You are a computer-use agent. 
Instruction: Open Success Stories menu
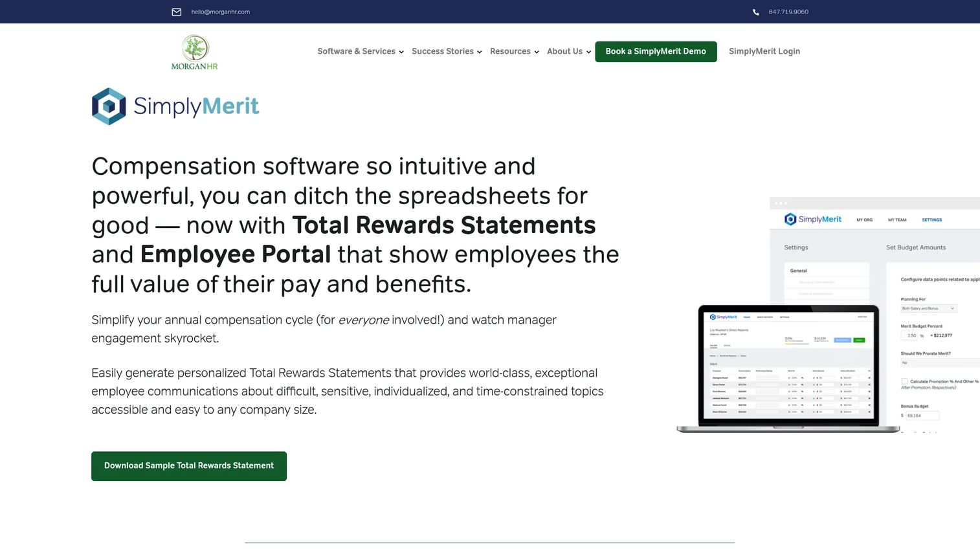click(443, 51)
